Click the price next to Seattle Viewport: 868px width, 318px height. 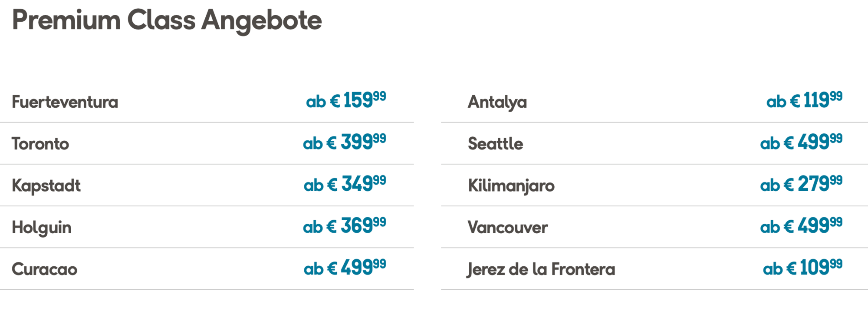(x=801, y=142)
